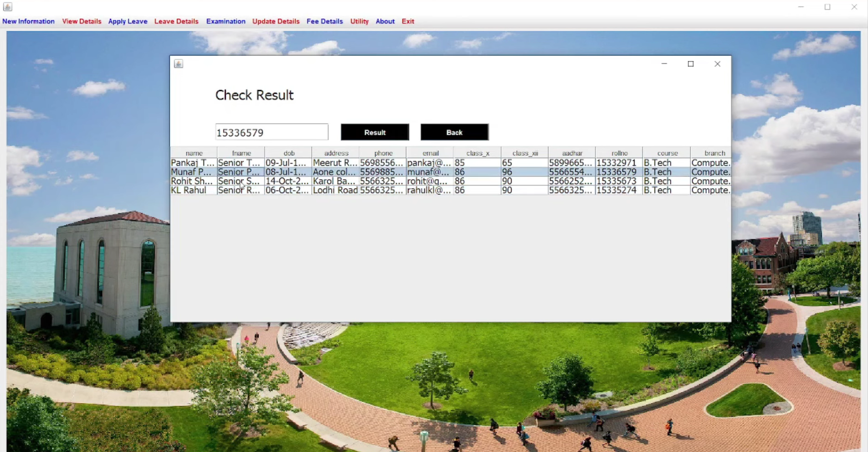Screen dimensions: 868x452
Task: Click the Java icon in Check Result window
Action: [178, 63]
